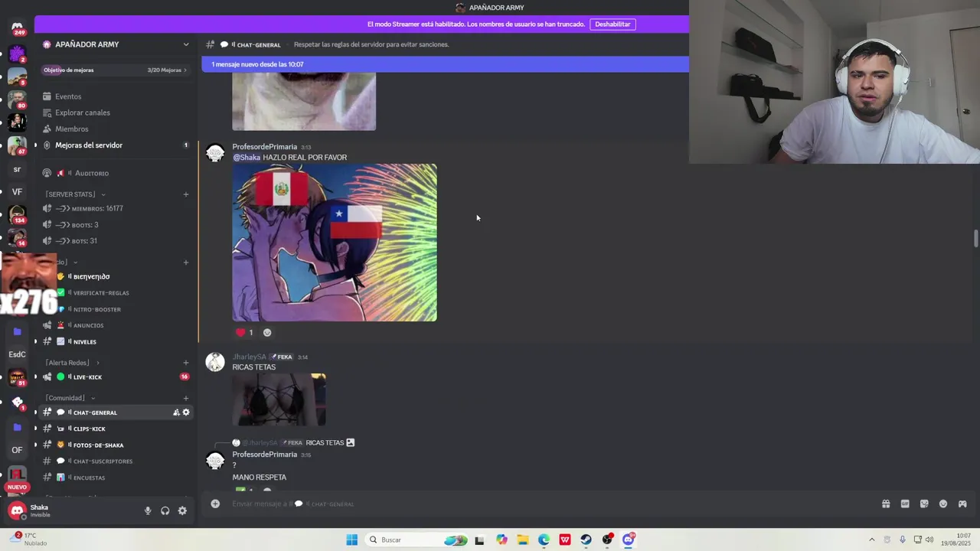
Task: Click the chat vertical scrollbar thumb
Action: tap(975, 238)
